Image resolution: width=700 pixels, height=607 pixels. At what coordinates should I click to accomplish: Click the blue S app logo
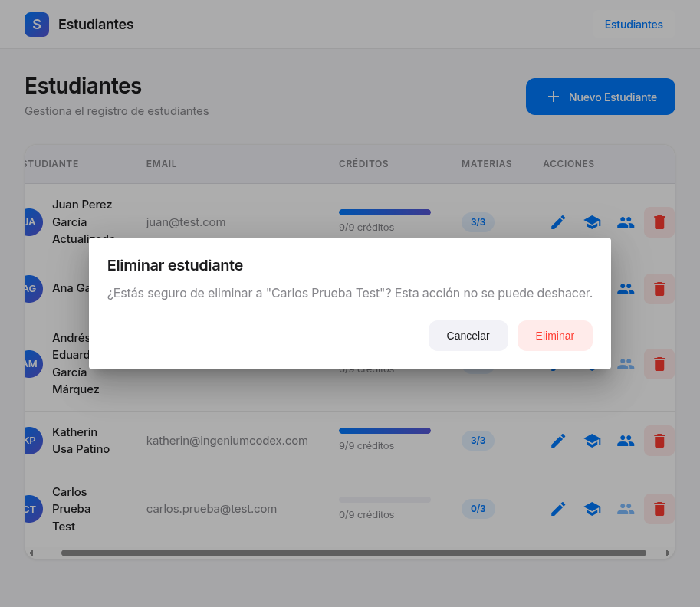coord(37,25)
